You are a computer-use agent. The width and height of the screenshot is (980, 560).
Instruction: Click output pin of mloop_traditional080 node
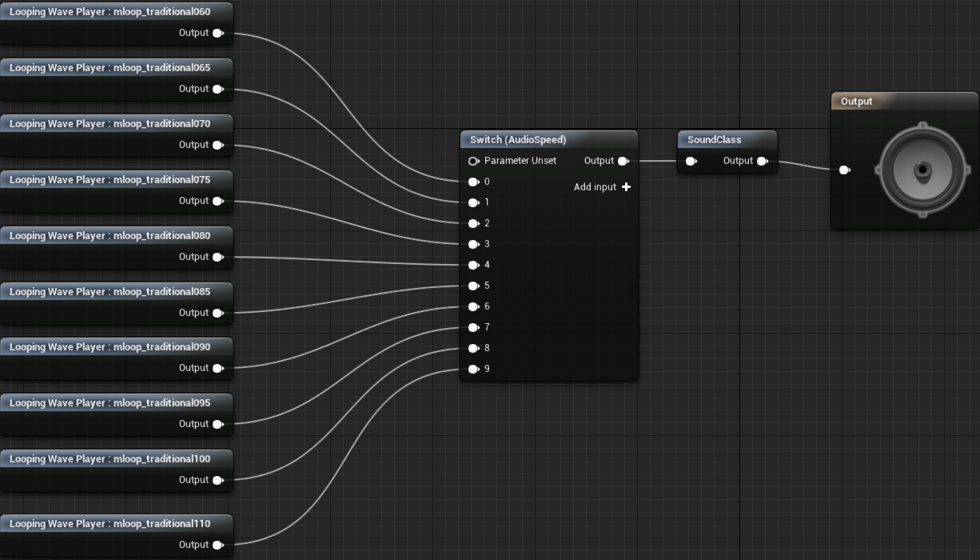pos(217,257)
